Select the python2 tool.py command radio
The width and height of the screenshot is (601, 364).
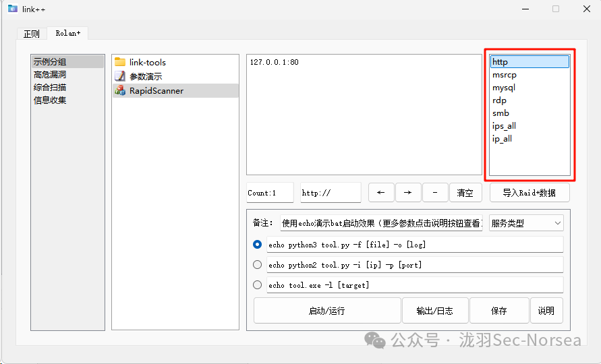pos(257,265)
